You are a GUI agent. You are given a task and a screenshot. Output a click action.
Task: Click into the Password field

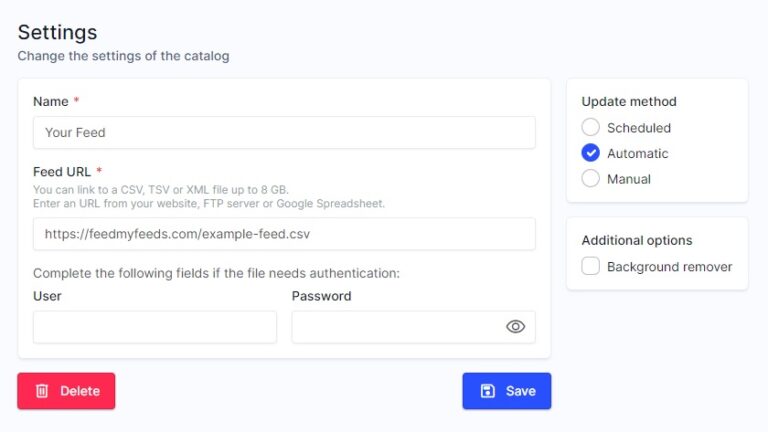[x=413, y=327]
